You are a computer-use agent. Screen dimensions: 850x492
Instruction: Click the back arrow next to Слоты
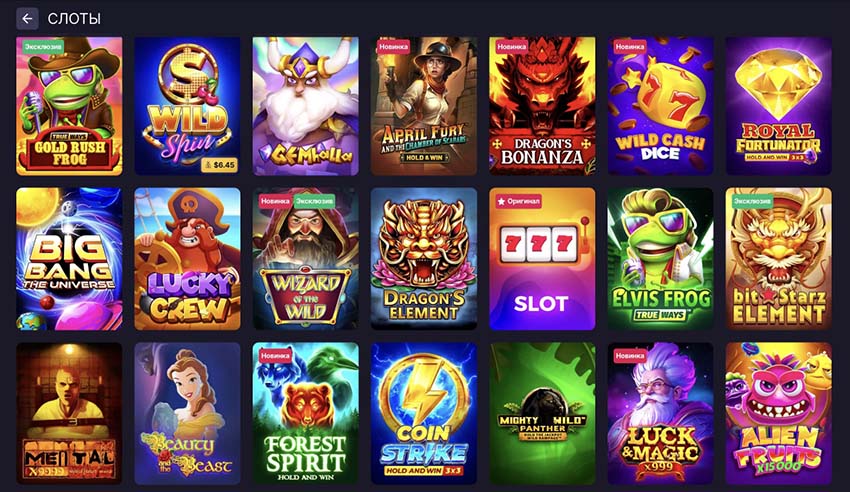(x=27, y=19)
